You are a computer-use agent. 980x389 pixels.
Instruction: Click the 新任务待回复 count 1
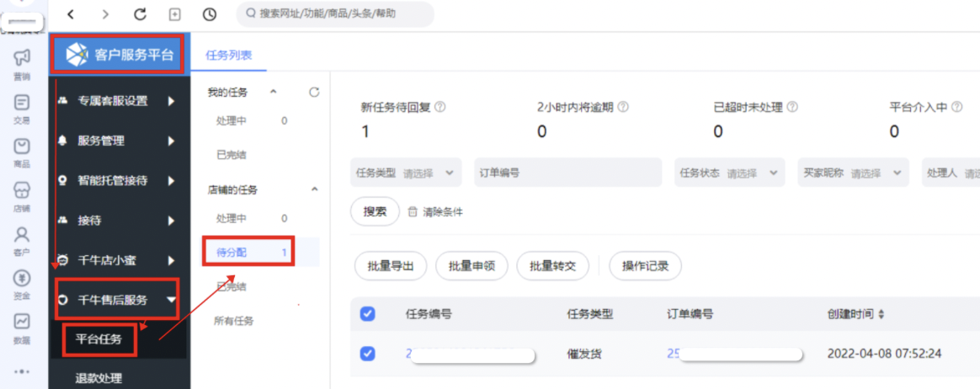coord(365,131)
